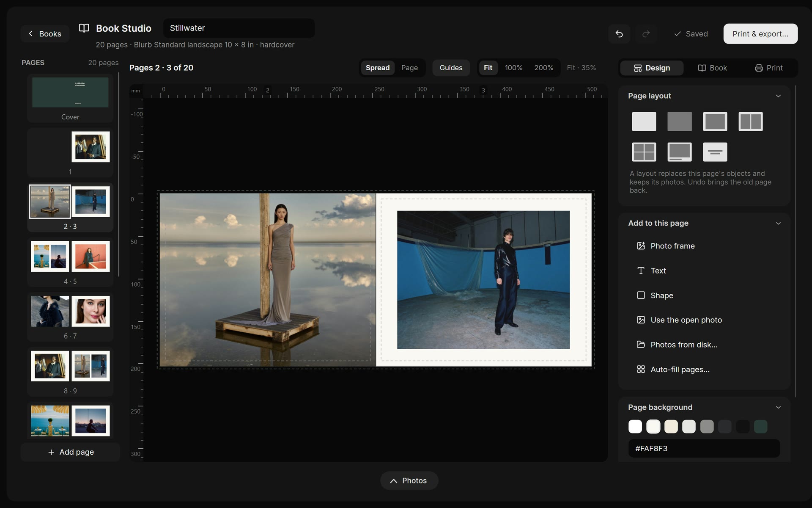812x508 pixels.
Task: Add a Text object to the page
Action: tap(704, 271)
